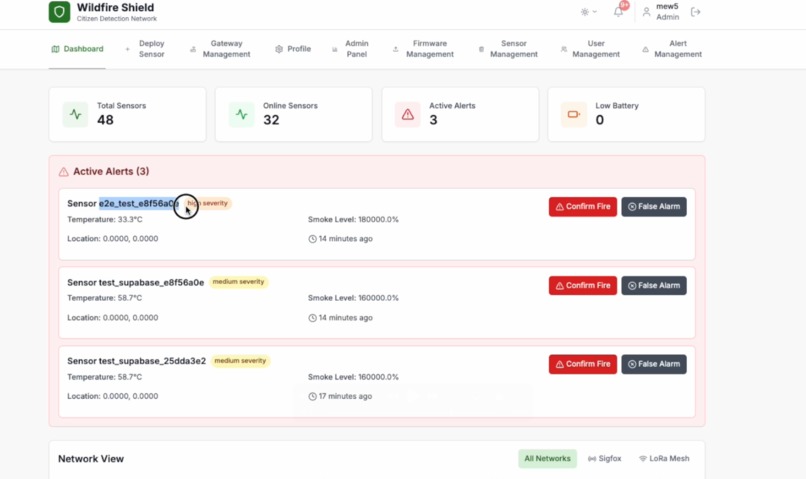The height and width of the screenshot is (479, 806).
Task: Click clock icon on e2e_test_e8f56a0e alert
Action: [312, 239]
